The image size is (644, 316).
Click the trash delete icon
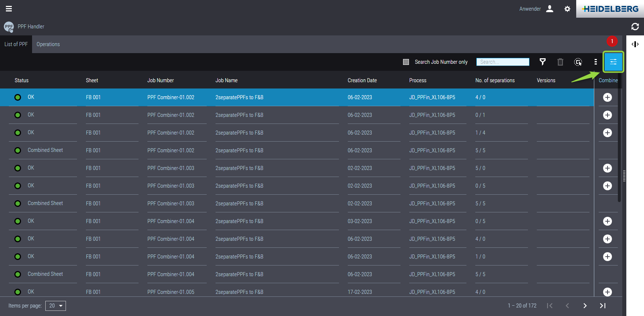pos(560,62)
